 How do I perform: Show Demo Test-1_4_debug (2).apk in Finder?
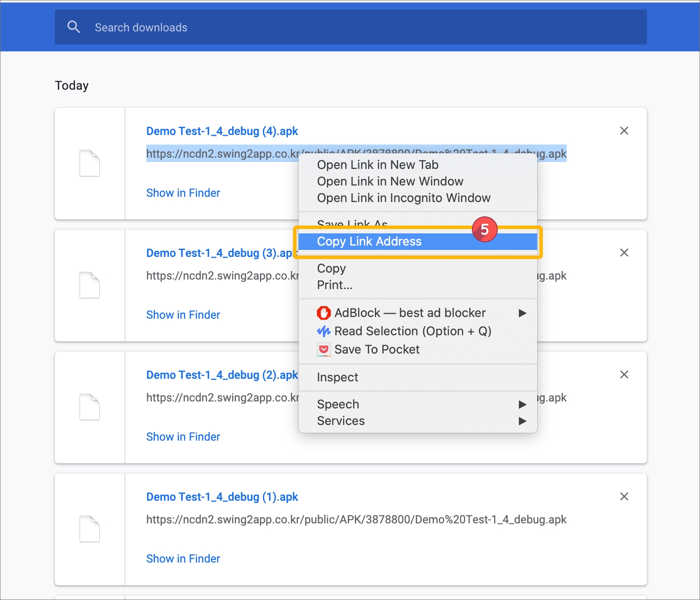[183, 437]
